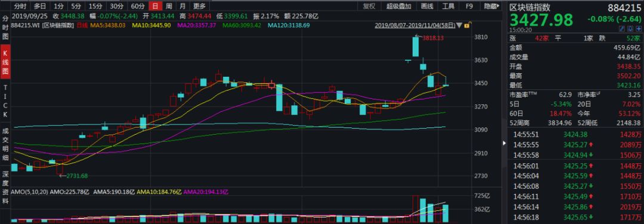Viewport: 644px width, 224px height.
Task: Set a price alert with the bell icon
Action: pyautogui.click(x=630, y=29)
